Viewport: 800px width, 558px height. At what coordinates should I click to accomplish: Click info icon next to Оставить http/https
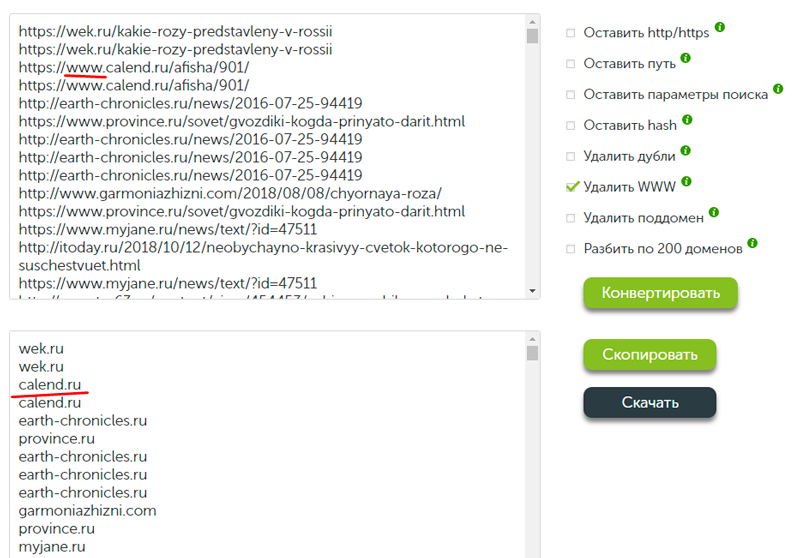coord(719,27)
